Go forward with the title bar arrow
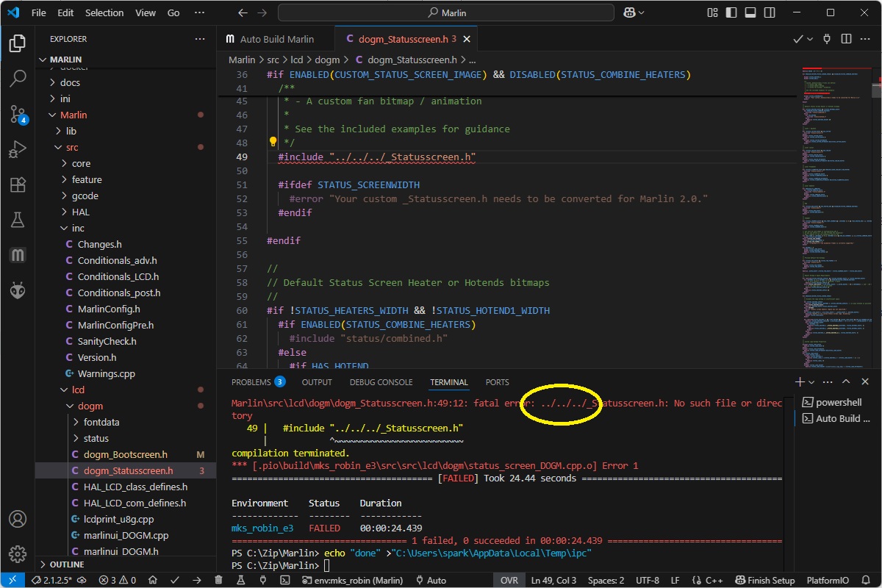882x588 pixels. point(264,12)
